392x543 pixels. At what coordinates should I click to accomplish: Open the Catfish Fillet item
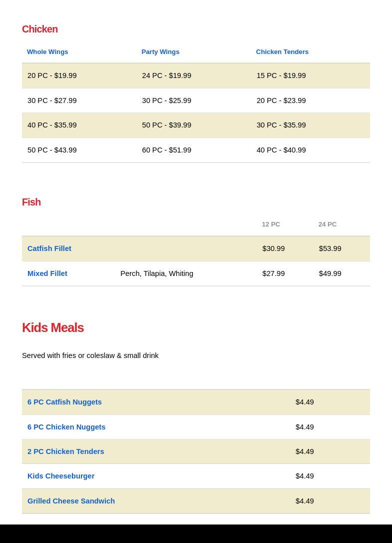coord(49,248)
